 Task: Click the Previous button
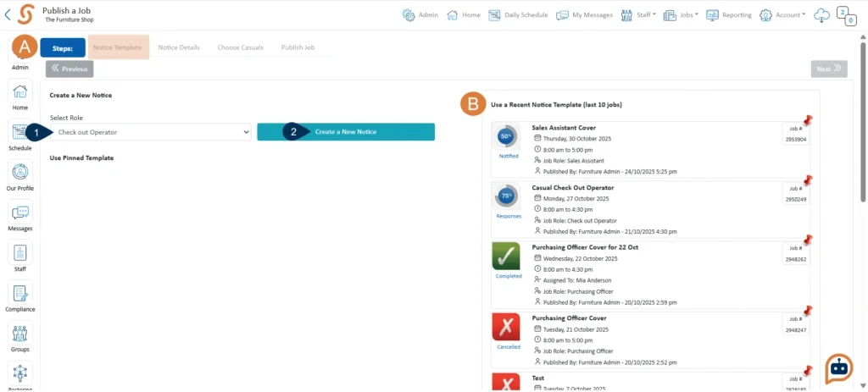[x=70, y=69]
